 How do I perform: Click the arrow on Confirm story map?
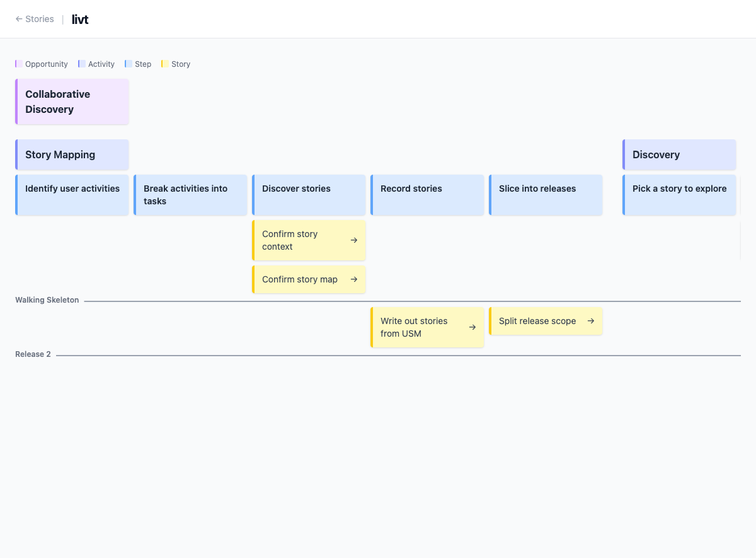(354, 279)
